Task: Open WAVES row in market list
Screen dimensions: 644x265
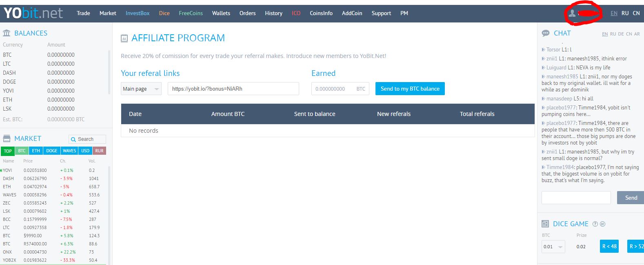Action: click(x=54, y=195)
